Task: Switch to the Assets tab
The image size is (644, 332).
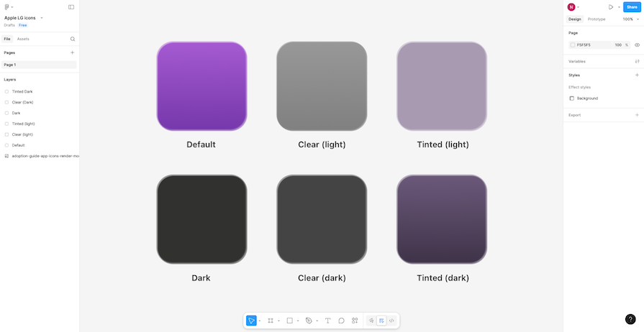Action: click(x=23, y=39)
